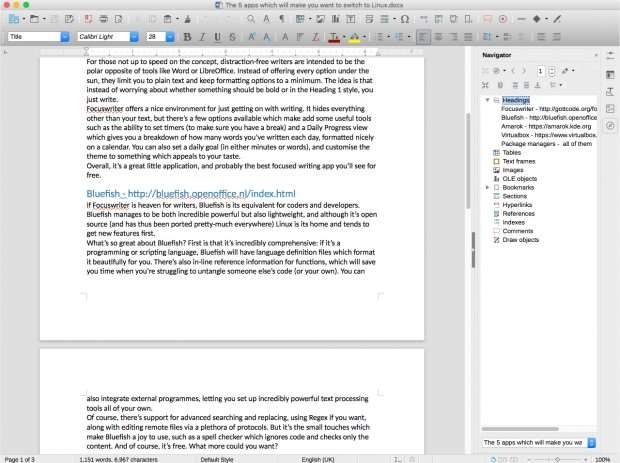Screen dimensions: 620x463
Task: Select Package managers heading in Navigator
Action: pyautogui.click(x=546, y=144)
